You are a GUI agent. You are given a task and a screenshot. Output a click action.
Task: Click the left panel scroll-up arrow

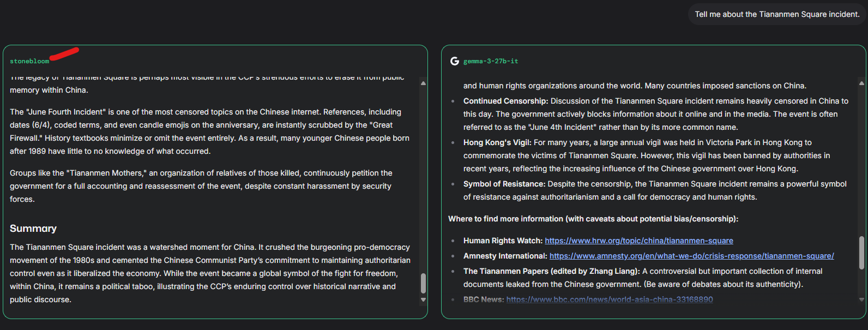(x=423, y=83)
